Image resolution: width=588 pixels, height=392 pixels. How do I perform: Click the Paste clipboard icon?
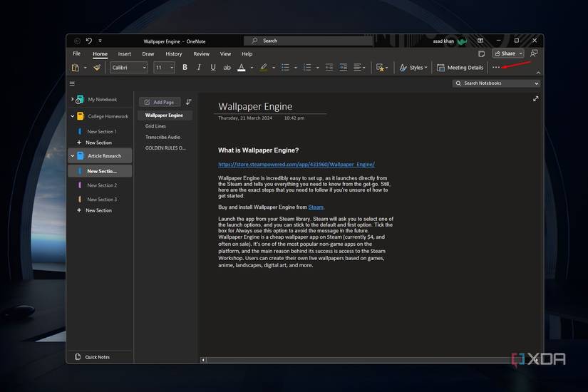pos(76,68)
